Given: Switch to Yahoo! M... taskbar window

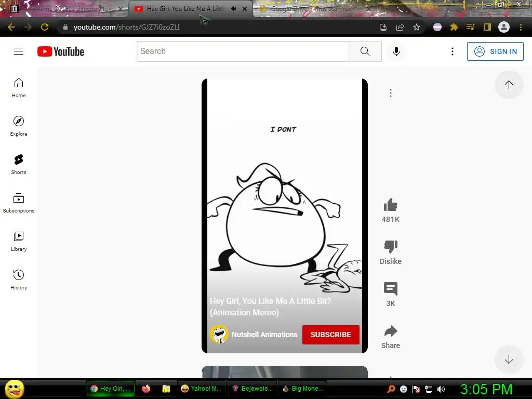Looking at the screenshot, I should tap(201, 389).
